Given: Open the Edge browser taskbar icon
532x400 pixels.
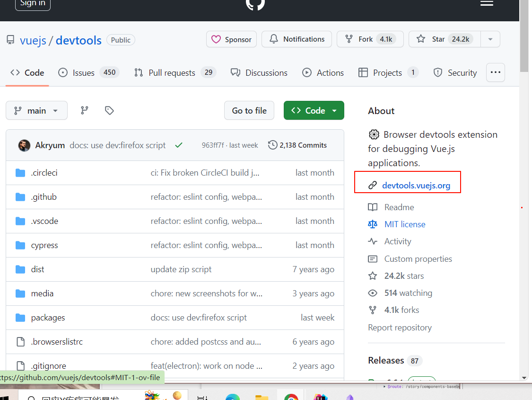Looking at the screenshot, I should click(x=232, y=397).
